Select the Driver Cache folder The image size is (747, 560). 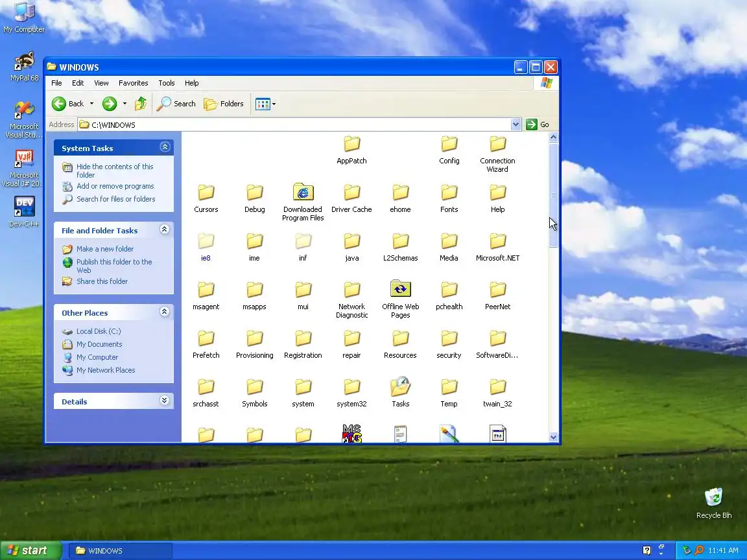click(351, 198)
